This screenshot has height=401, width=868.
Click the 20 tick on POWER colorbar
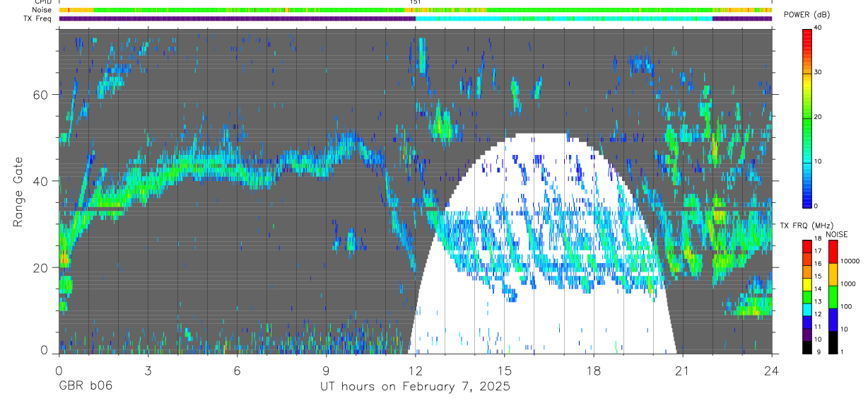[x=818, y=117]
